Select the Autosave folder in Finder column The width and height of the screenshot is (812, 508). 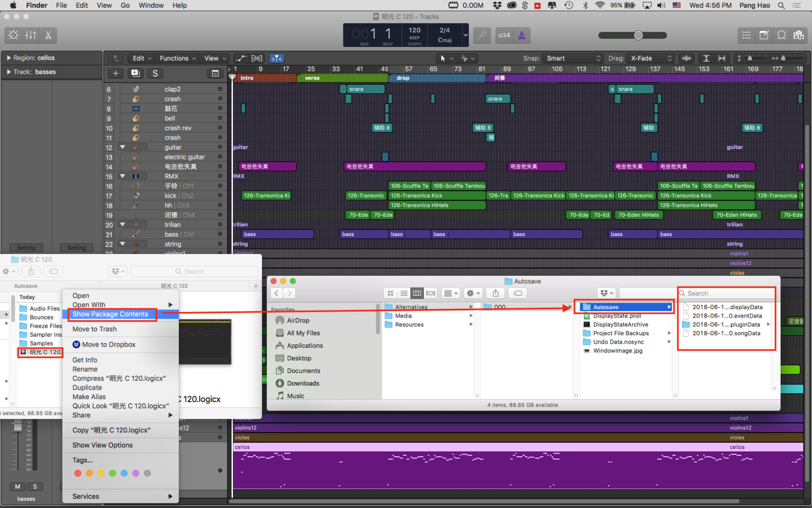point(606,307)
